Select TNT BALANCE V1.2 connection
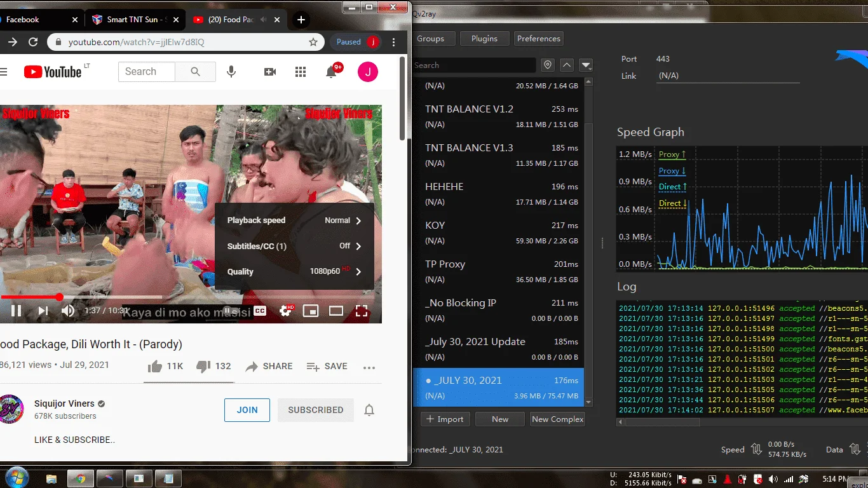This screenshot has width=868, height=488. tap(499, 116)
